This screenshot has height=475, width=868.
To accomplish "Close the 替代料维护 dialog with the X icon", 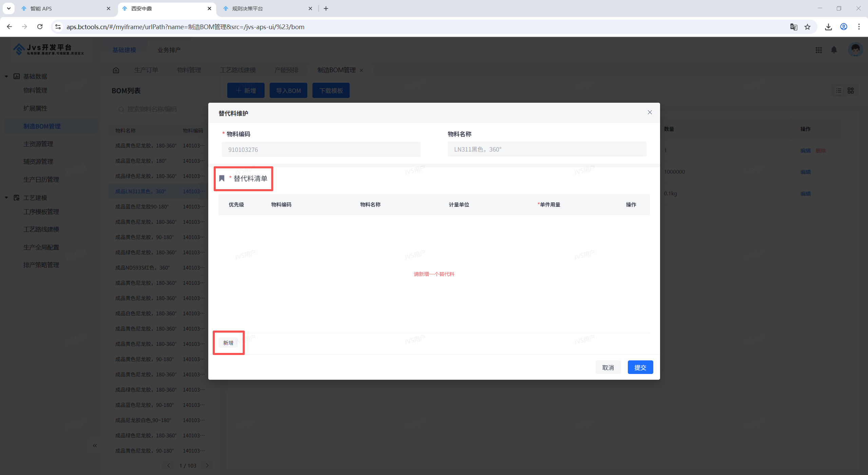I will click(650, 112).
